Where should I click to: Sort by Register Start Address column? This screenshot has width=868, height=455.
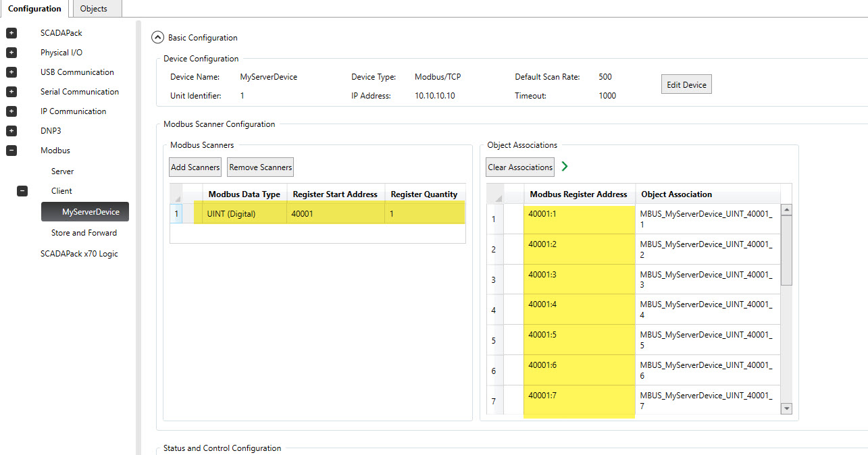coord(336,194)
